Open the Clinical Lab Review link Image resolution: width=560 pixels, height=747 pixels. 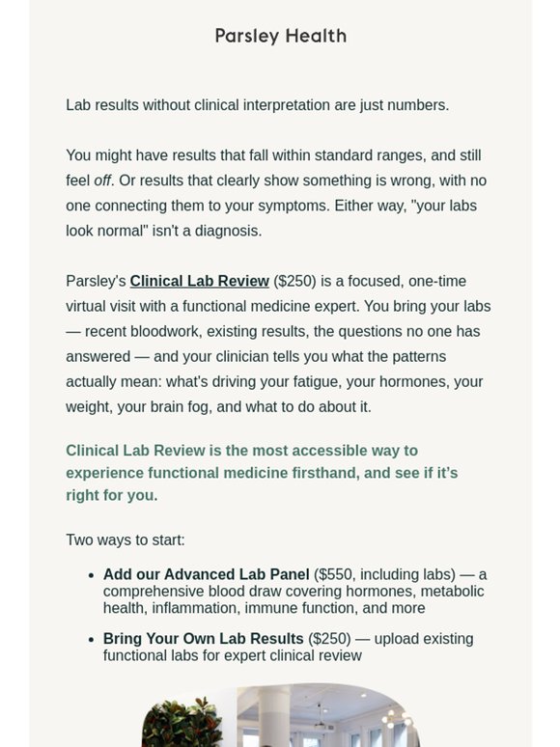point(199,281)
